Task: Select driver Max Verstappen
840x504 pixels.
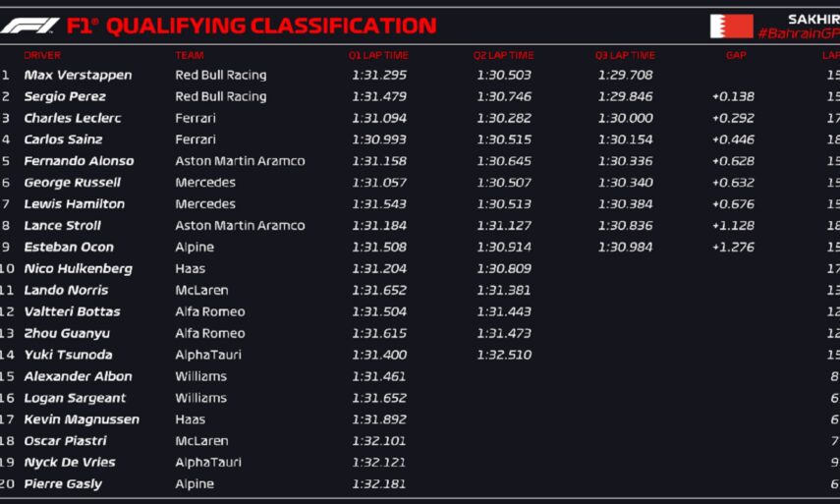Action: [x=78, y=75]
